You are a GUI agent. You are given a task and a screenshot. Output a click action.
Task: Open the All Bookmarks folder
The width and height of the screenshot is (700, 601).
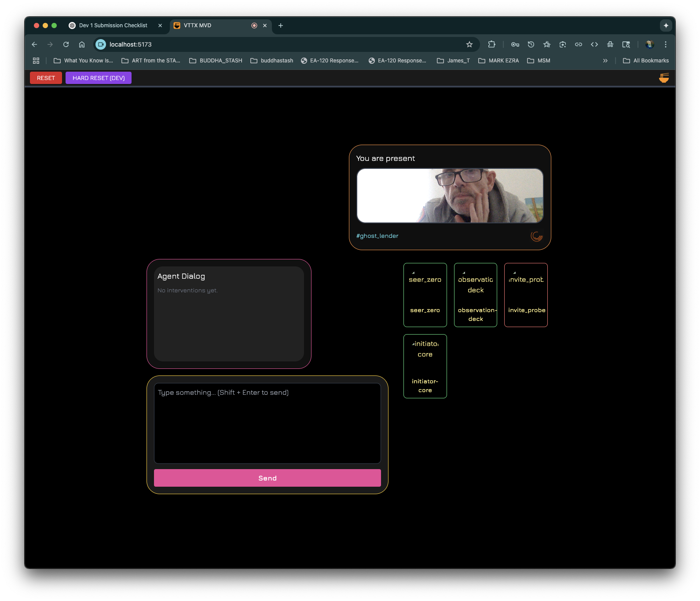(646, 61)
